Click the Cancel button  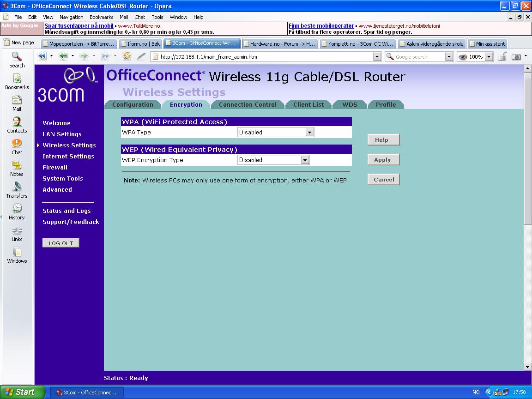pyautogui.click(x=383, y=180)
